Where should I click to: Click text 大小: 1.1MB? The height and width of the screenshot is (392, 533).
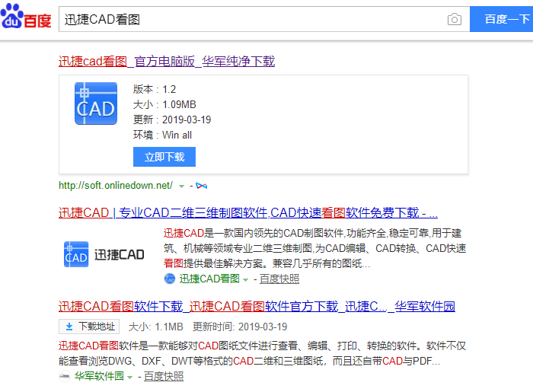[x=155, y=327]
